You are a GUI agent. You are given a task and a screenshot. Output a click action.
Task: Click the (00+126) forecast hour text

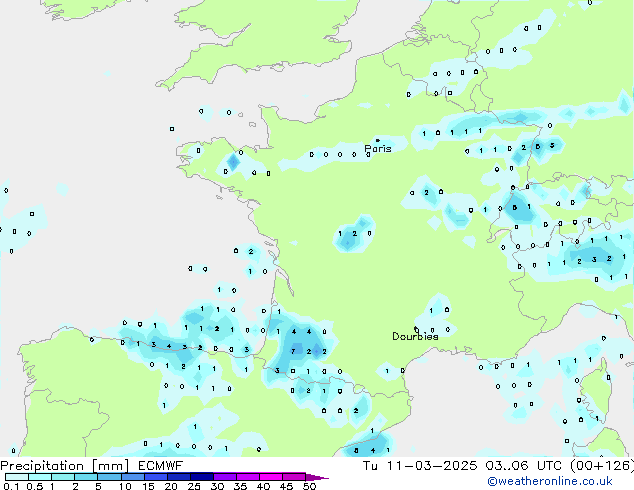tap(602, 466)
